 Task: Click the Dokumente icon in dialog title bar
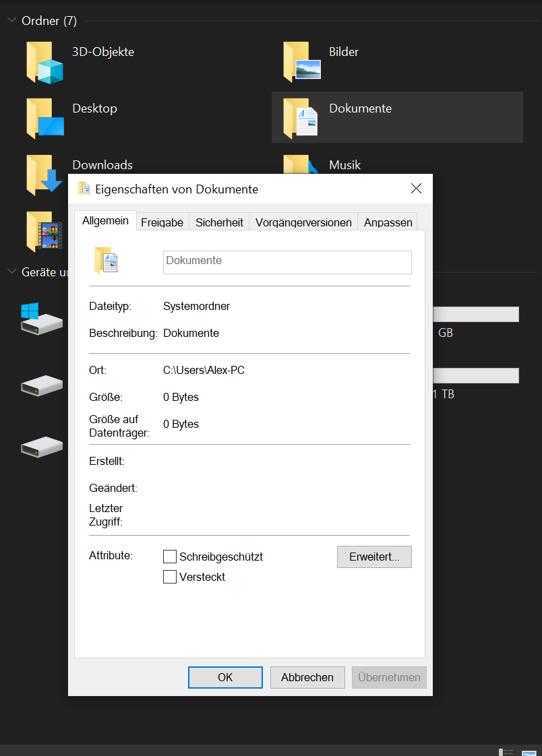point(84,189)
